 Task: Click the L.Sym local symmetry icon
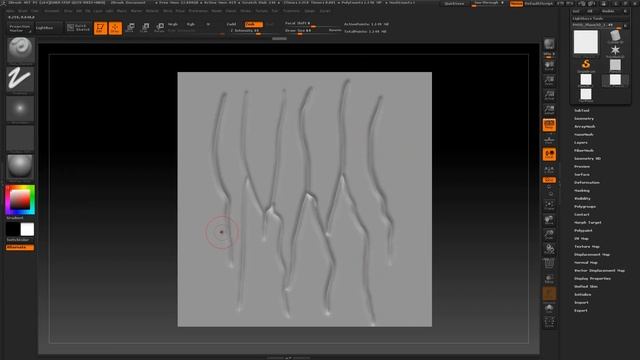549,169
